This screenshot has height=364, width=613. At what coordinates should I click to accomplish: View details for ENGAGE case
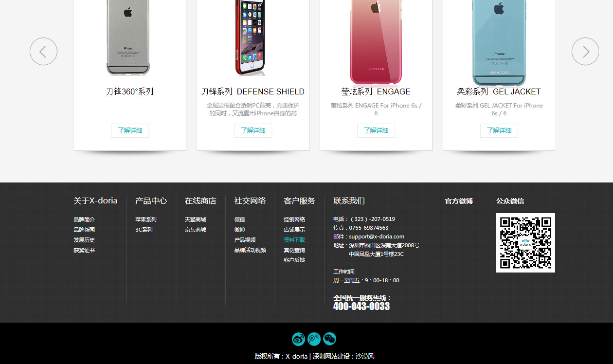coord(376,130)
